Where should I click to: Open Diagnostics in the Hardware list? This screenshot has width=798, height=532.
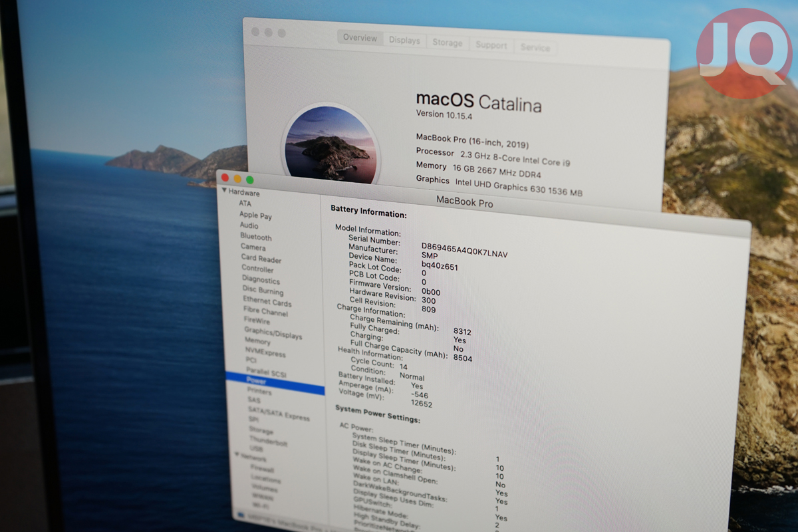261,280
